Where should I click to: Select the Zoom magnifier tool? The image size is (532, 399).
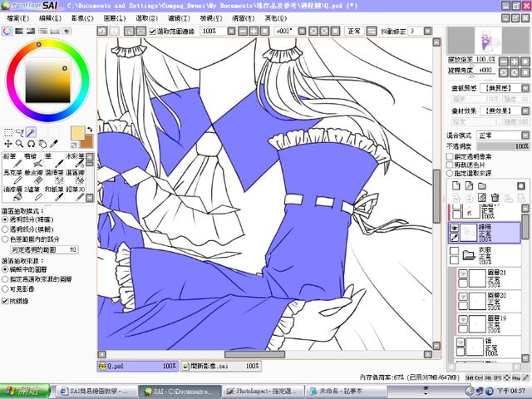19,143
